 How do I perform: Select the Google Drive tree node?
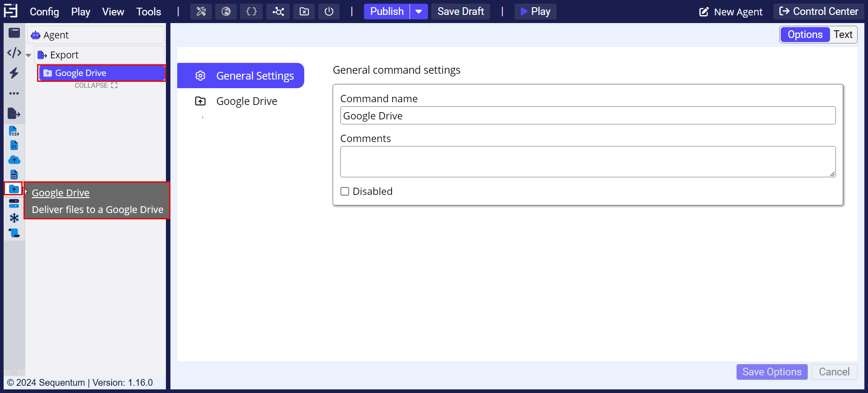point(102,73)
